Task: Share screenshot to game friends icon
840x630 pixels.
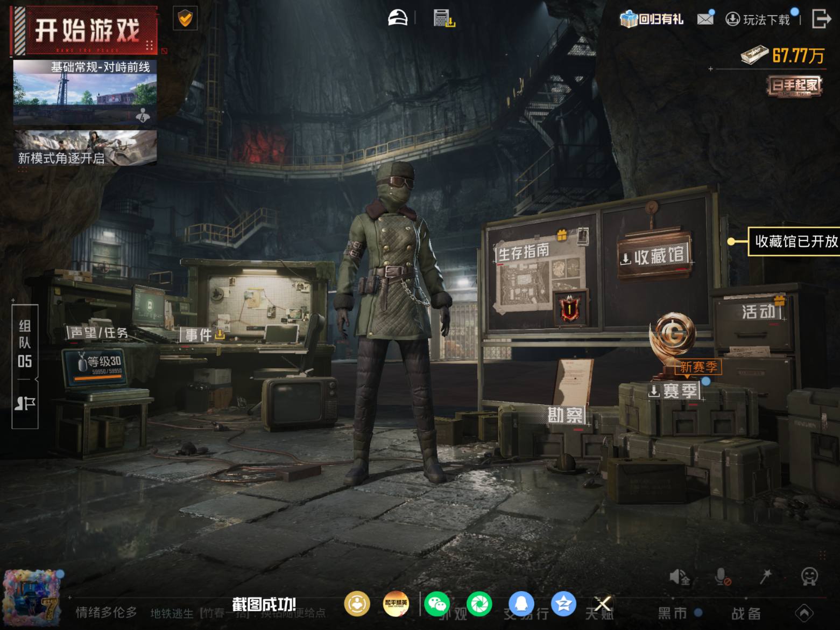Action: pyautogui.click(x=357, y=604)
